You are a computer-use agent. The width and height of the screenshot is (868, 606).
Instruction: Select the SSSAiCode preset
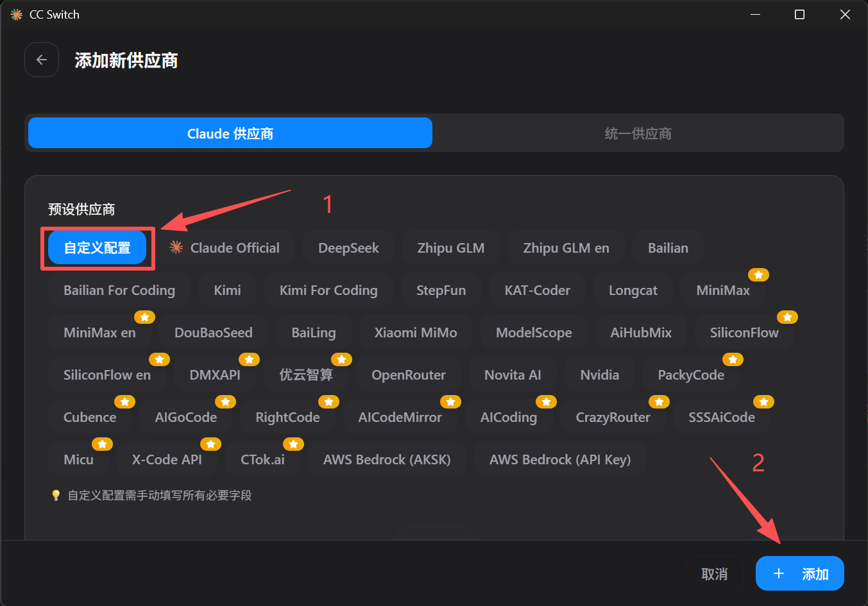tap(722, 417)
